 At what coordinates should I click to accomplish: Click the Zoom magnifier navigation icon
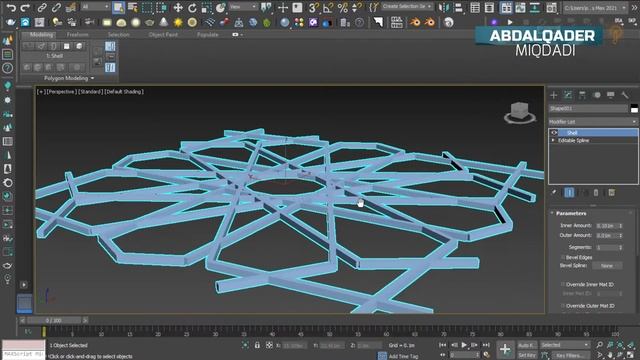click(599, 345)
